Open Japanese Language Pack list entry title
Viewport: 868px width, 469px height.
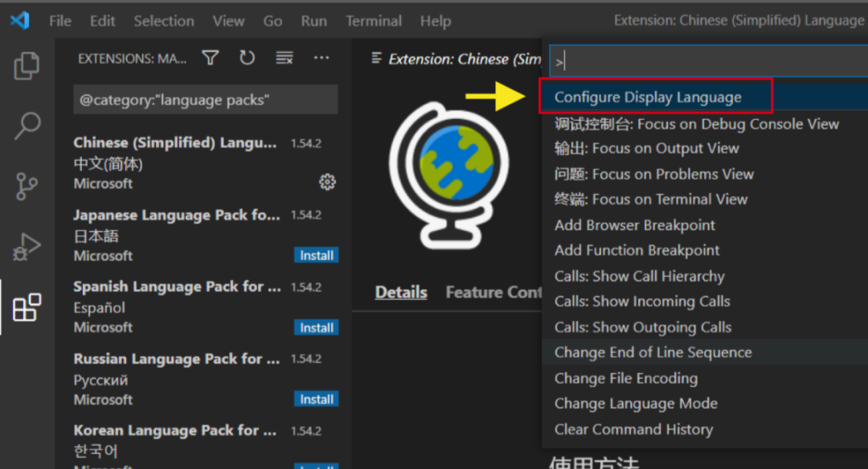(x=177, y=215)
